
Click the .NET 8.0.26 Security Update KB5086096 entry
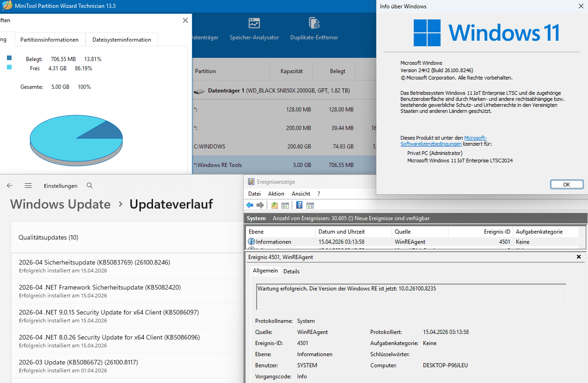click(x=128, y=341)
